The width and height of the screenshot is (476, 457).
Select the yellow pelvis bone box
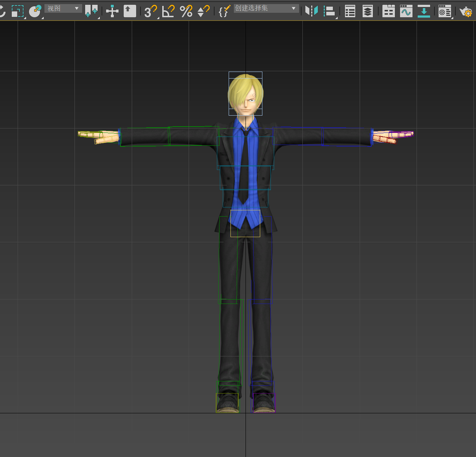[x=245, y=223]
